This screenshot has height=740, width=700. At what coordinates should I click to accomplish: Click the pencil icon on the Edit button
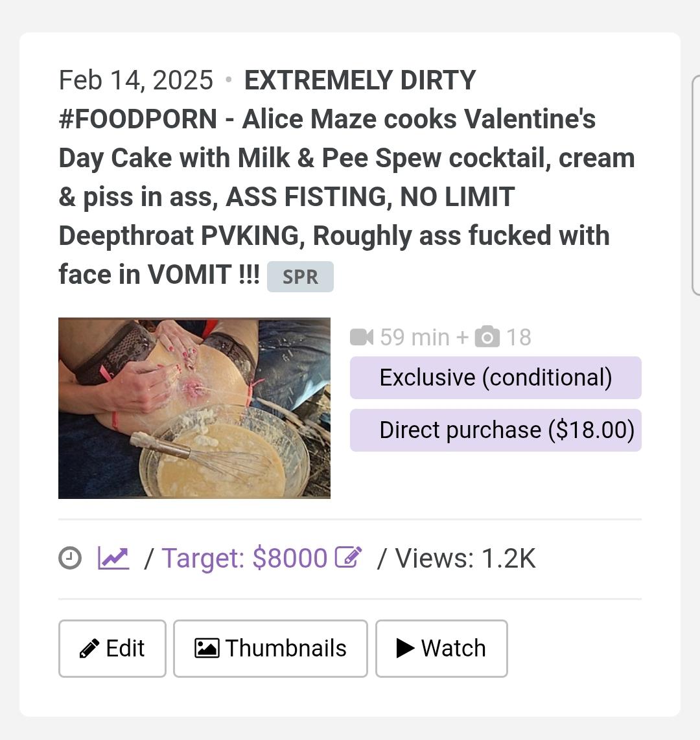pos(89,648)
